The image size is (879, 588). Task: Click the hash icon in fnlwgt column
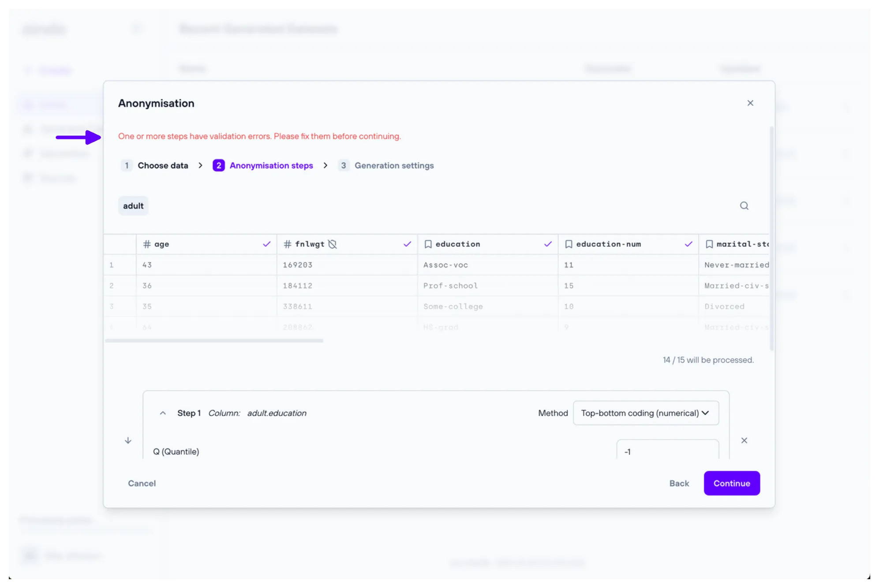[288, 244]
